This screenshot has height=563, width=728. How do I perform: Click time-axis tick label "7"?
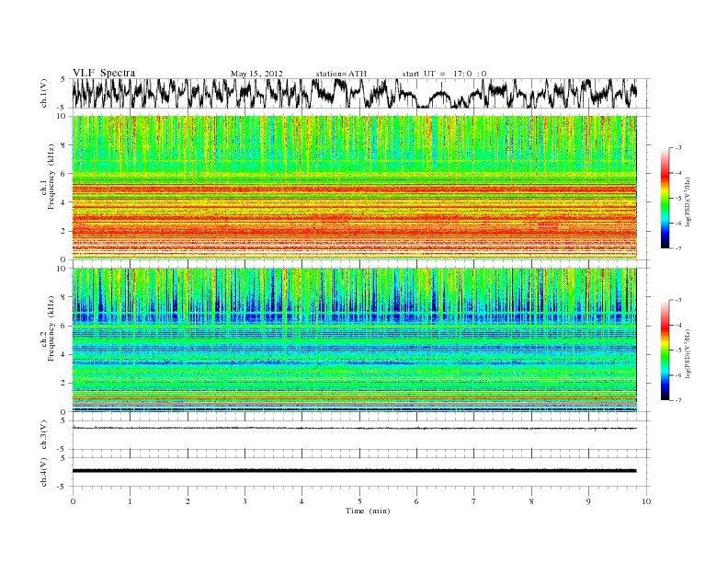pos(474,501)
